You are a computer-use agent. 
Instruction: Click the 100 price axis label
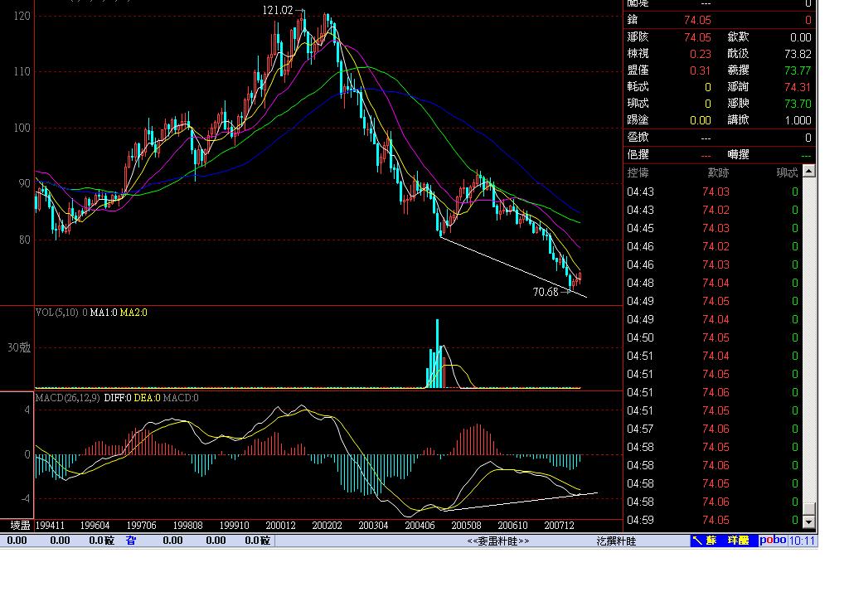[x=22, y=129]
